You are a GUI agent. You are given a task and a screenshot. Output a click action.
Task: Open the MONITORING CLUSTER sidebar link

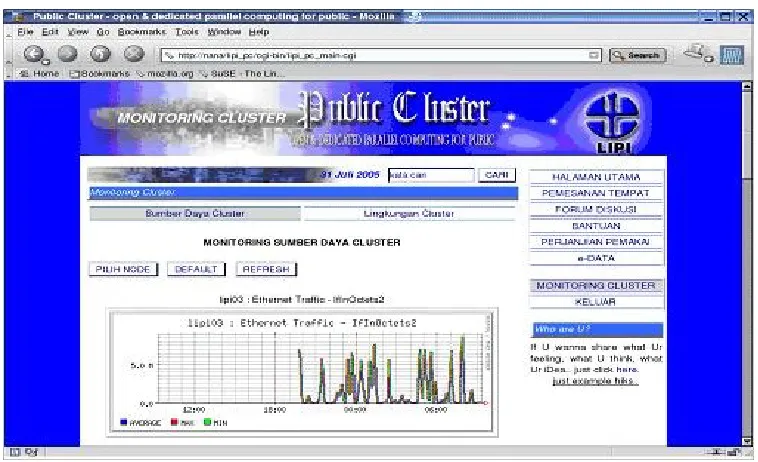point(597,286)
